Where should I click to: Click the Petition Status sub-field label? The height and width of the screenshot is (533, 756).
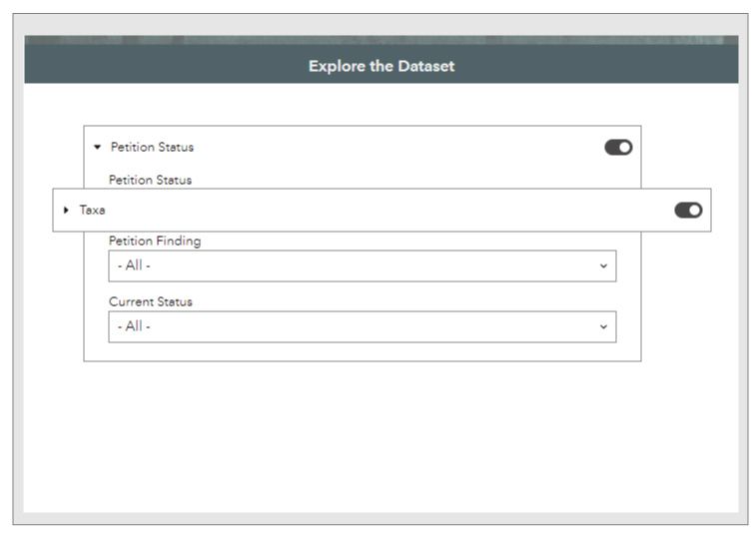[x=150, y=180]
